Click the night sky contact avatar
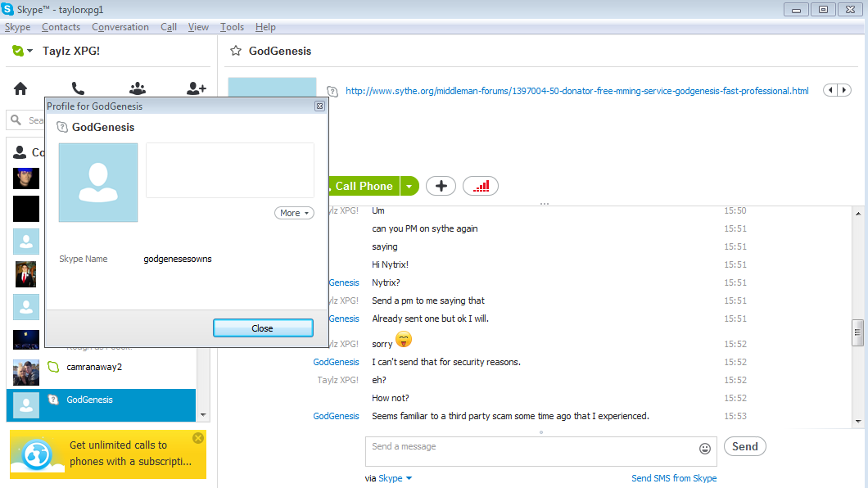The height and width of the screenshot is (488, 868). click(x=26, y=340)
